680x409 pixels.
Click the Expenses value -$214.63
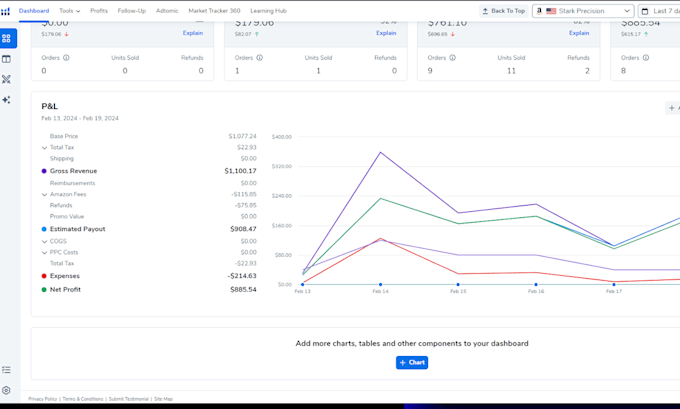tap(242, 276)
